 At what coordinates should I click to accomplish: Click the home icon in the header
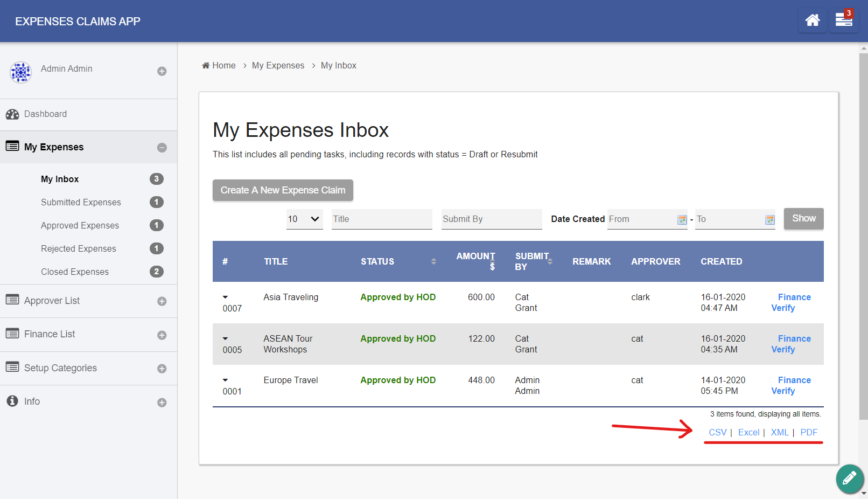812,20
